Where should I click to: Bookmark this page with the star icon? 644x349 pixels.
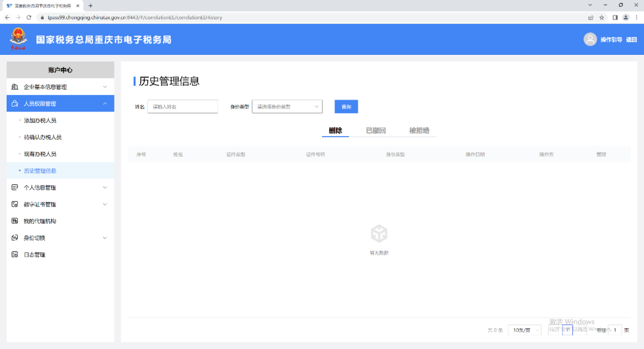tap(602, 17)
